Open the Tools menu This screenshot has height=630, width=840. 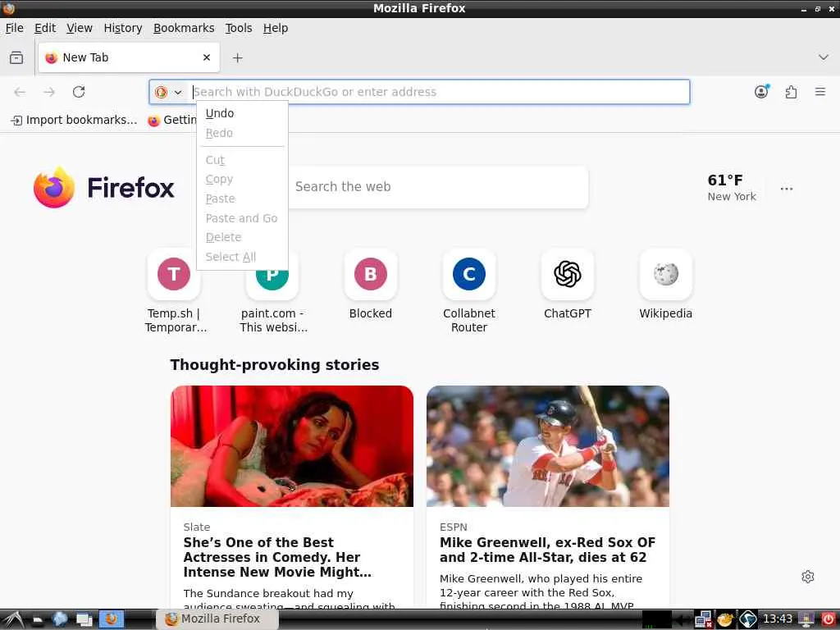[239, 28]
